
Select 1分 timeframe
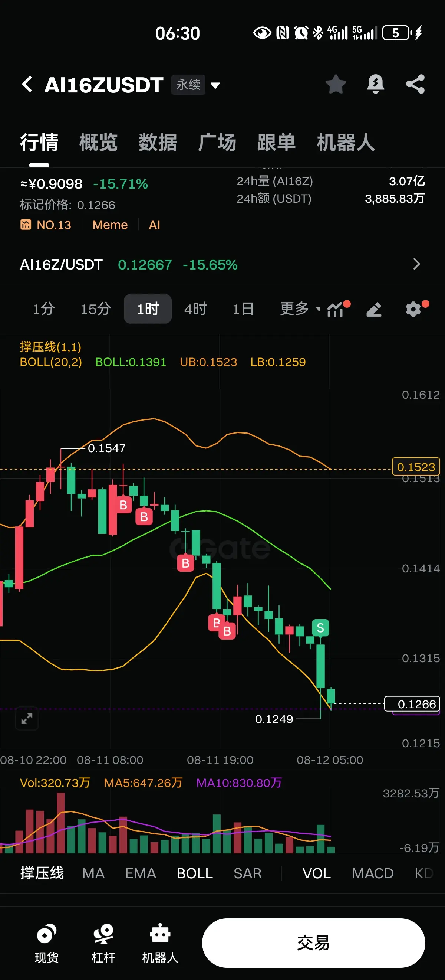(x=44, y=309)
